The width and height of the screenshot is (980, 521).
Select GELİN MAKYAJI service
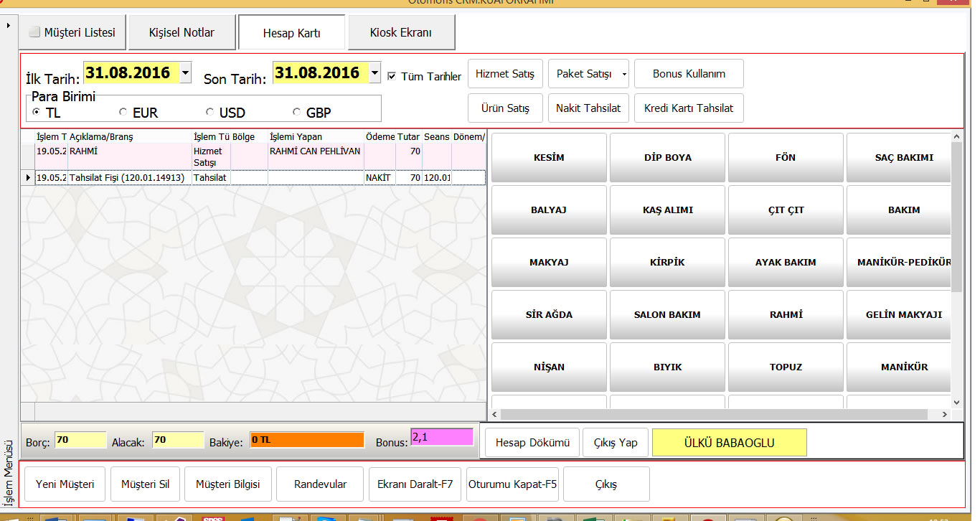point(899,314)
